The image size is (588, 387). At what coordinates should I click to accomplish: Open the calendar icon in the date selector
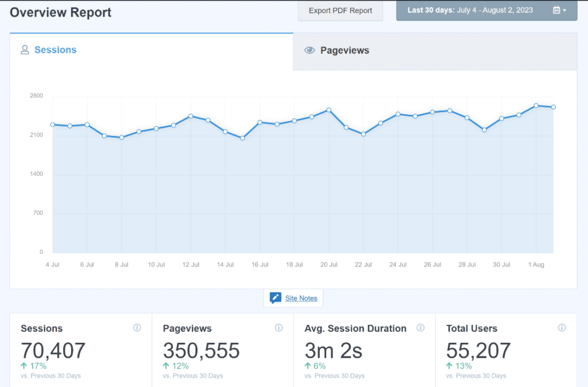pyautogui.click(x=556, y=10)
